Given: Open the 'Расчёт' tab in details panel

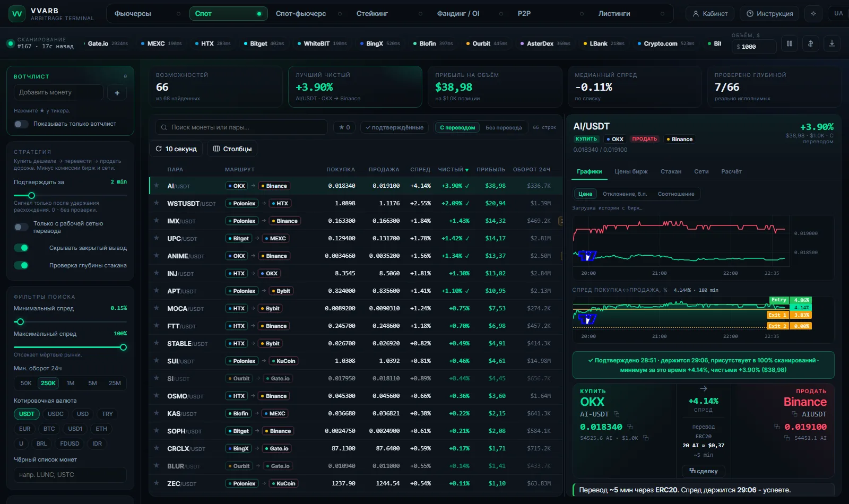Looking at the screenshot, I should point(731,172).
